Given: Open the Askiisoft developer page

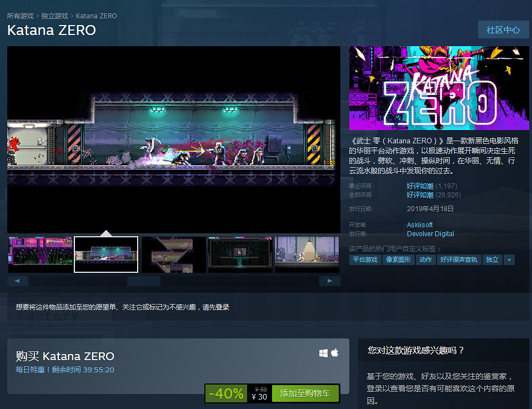Looking at the screenshot, I should pos(419,225).
